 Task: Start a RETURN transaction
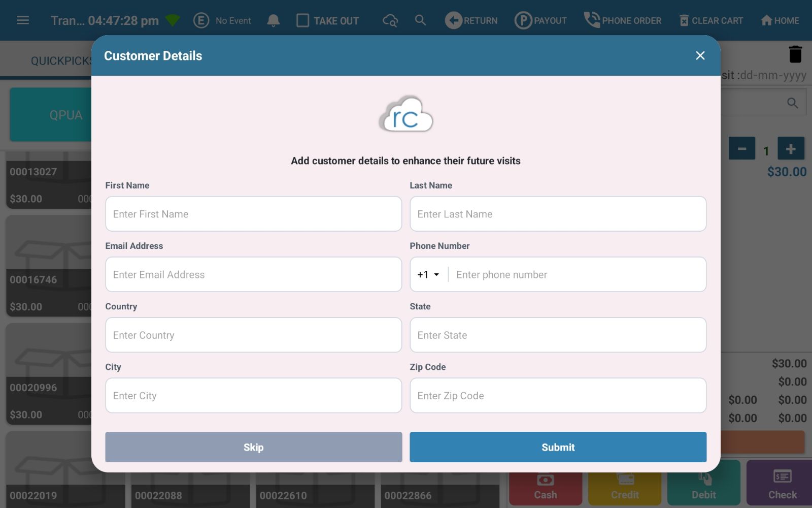pyautogui.click(x=471, y=20)
